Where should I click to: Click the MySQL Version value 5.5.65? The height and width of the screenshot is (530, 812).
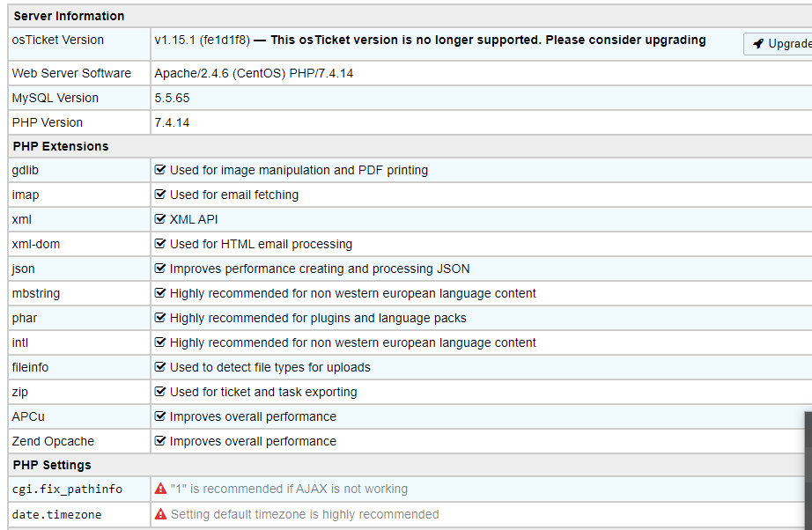click(x=172, y=98)
